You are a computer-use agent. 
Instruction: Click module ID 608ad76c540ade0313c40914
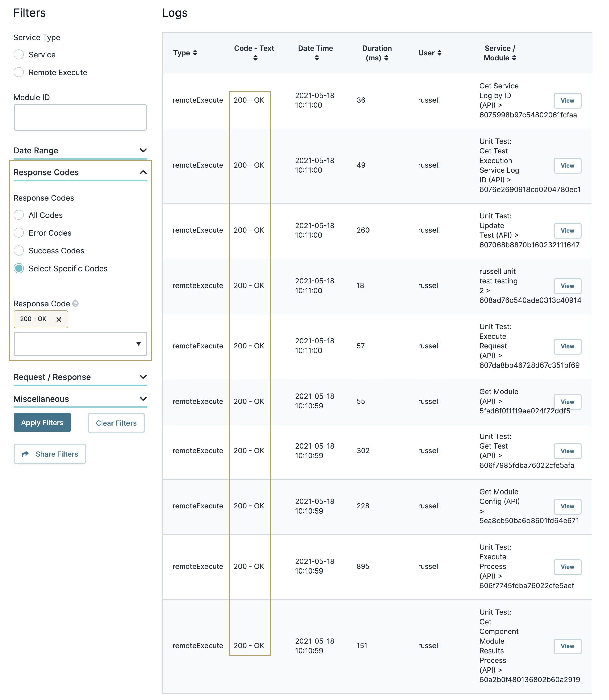530,300
